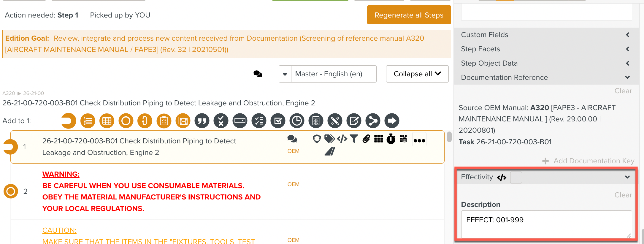Add a clock time step icon

coord(297,121)
